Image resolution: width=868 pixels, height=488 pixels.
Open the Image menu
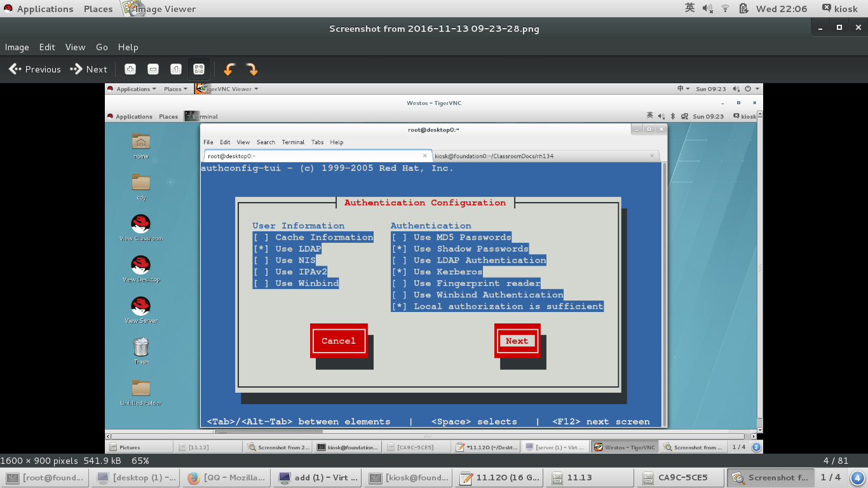pyautogui.click(x=17, y=47)
